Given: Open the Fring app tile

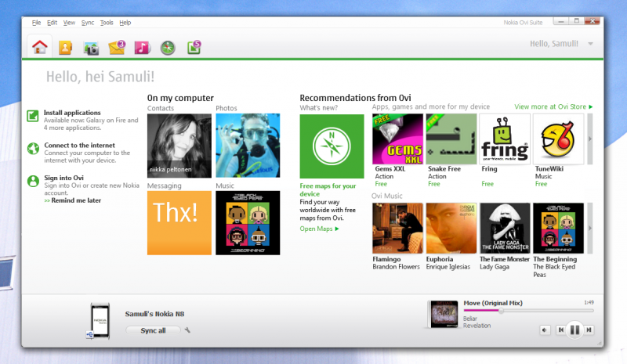Looking at the screenshot, I should tap(505, 139).
